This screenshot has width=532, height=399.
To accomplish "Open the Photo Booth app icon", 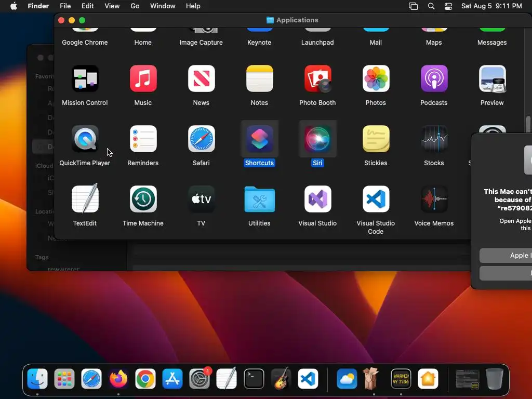I will 317,79.
